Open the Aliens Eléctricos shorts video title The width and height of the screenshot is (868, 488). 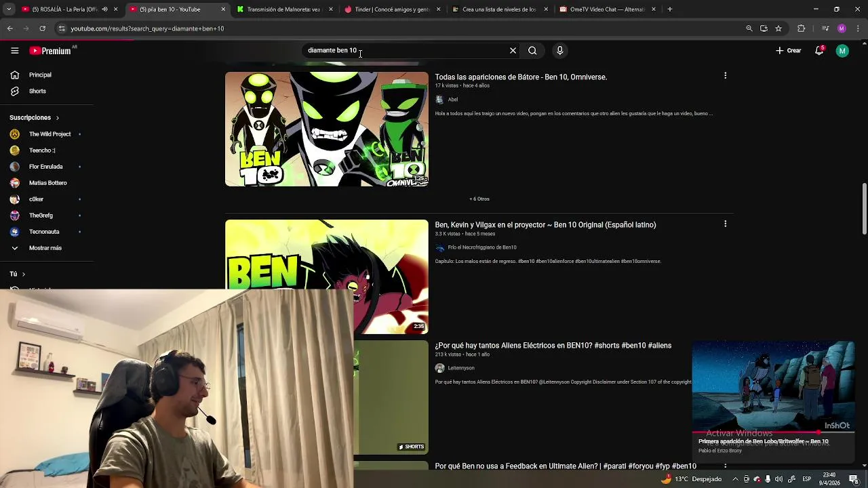click(553, 346)
